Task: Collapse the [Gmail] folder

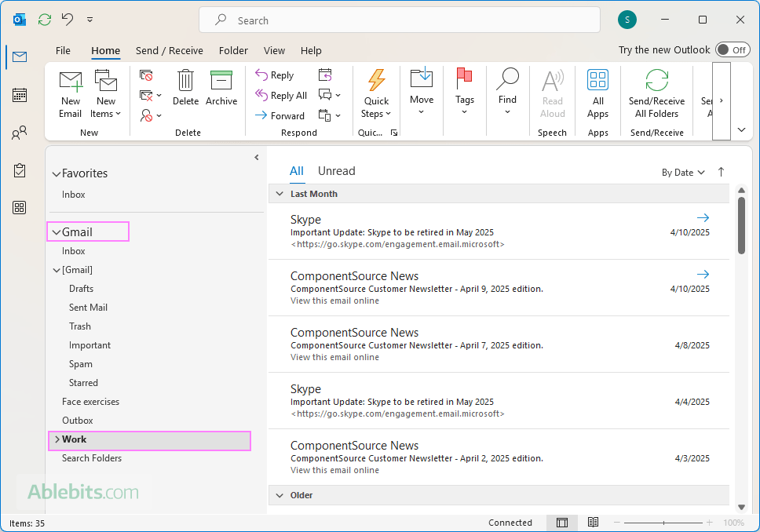Action: coord(57,271)
